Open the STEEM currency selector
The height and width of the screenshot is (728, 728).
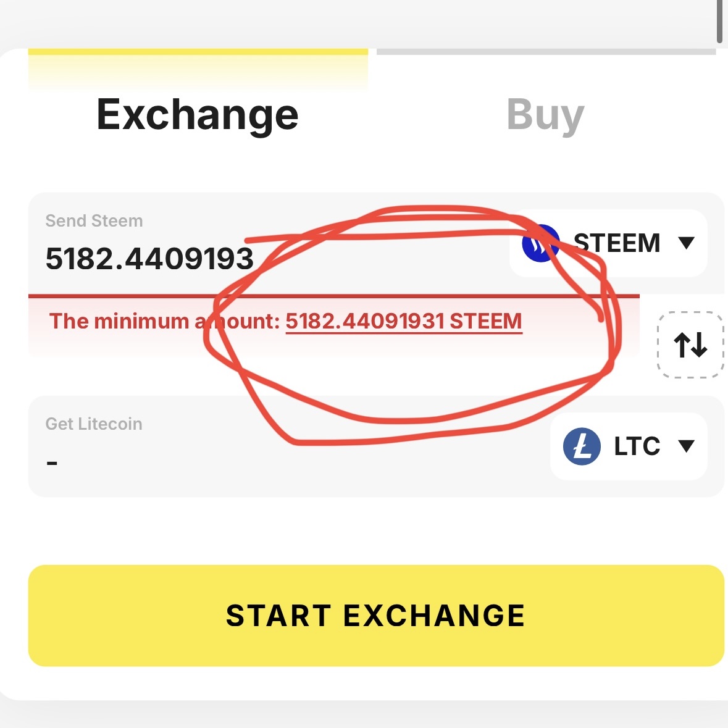pos(609,243)
